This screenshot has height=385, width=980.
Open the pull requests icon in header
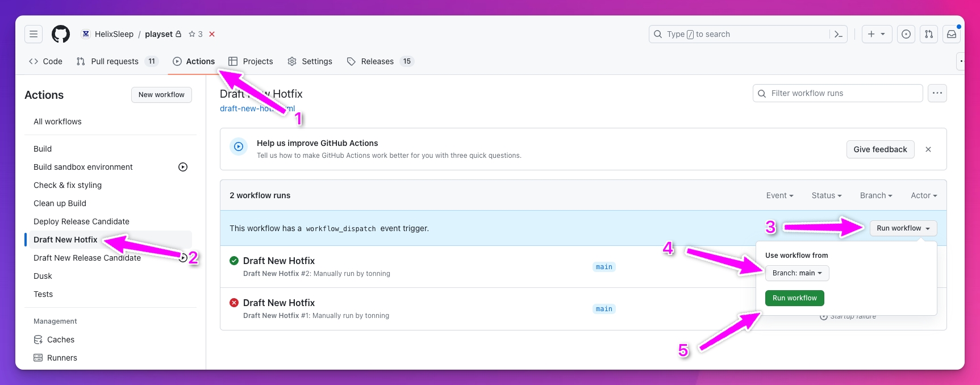click(929, 34)
